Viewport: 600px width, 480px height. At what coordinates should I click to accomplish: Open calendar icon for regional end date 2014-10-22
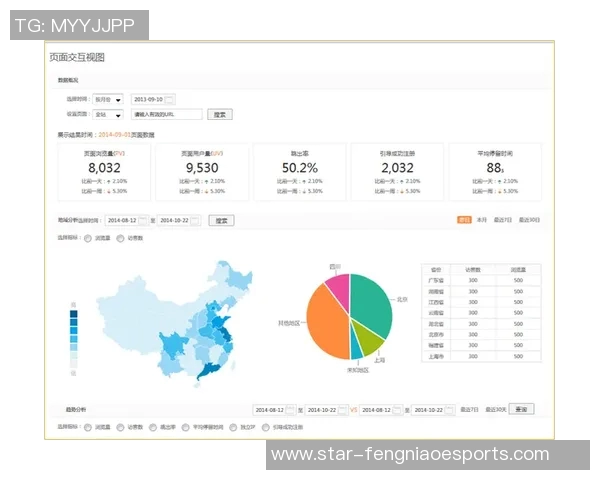click(195, 220)
